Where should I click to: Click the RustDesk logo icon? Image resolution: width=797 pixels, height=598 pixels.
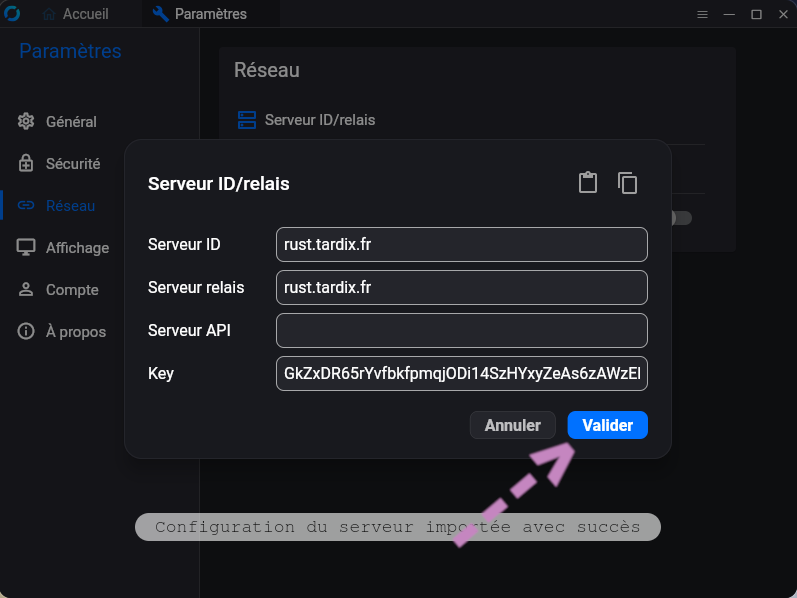point(13,14)
